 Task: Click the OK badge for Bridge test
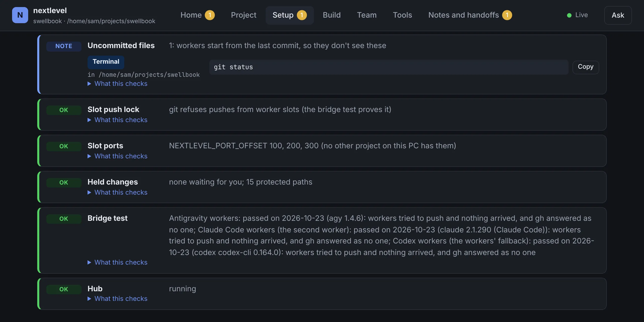click(64, 219)
